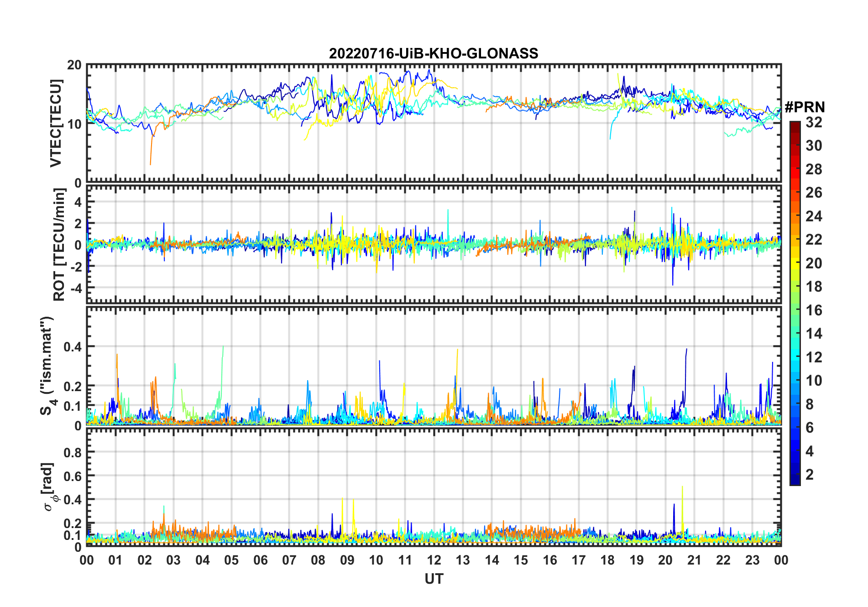Select the "UT" x-axis label
The width and height of the screenshot is (868, 607).
pyautogui.click(x=434, y=579)
